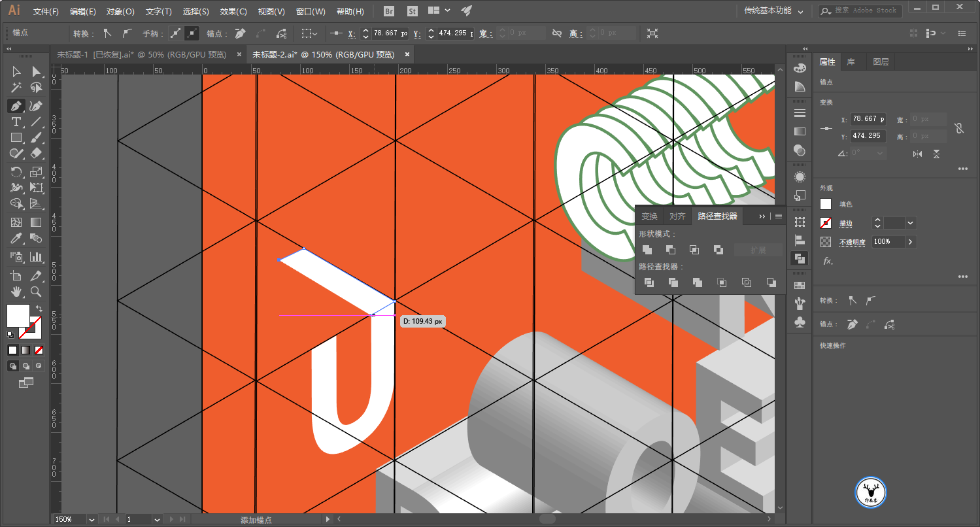Expand the stroke weight dropdown

[911, 223]
